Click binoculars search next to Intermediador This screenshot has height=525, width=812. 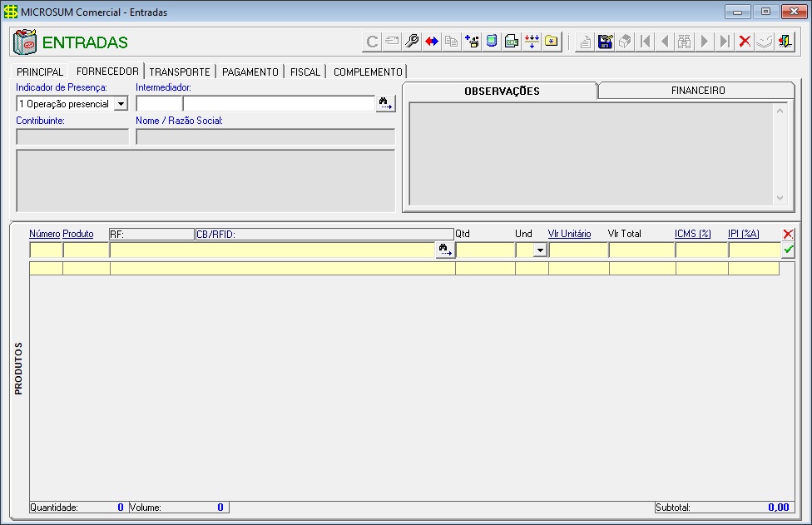pyautogui.click(x=385, y=104)
